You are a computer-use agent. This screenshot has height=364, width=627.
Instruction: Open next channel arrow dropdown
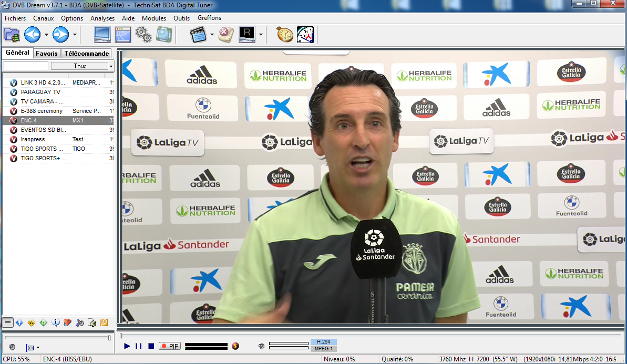pyautogui.click(x=75, y=35)
